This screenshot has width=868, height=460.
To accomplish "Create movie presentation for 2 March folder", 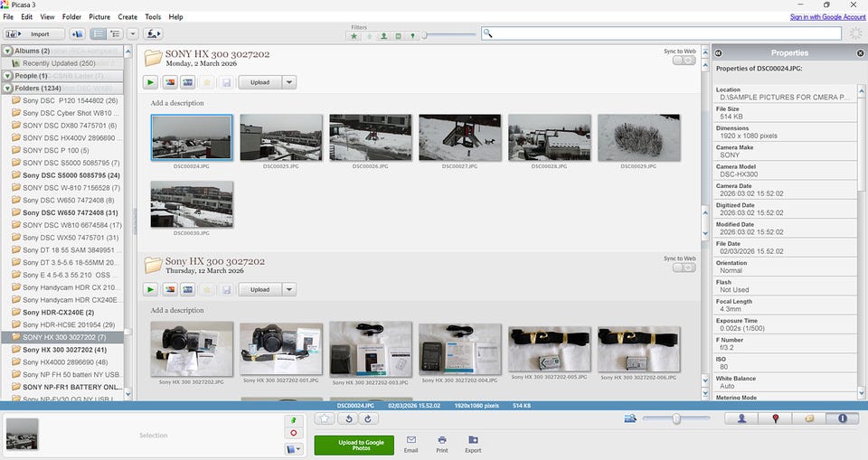I will click(188, 82).
